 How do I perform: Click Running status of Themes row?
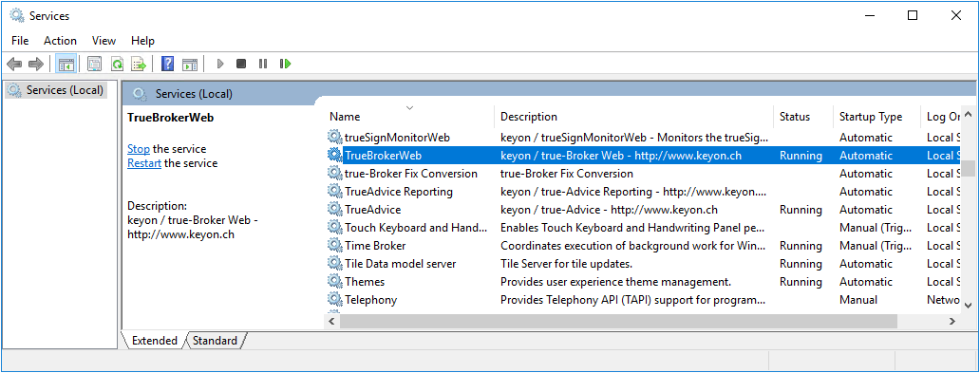click(801, 282)
